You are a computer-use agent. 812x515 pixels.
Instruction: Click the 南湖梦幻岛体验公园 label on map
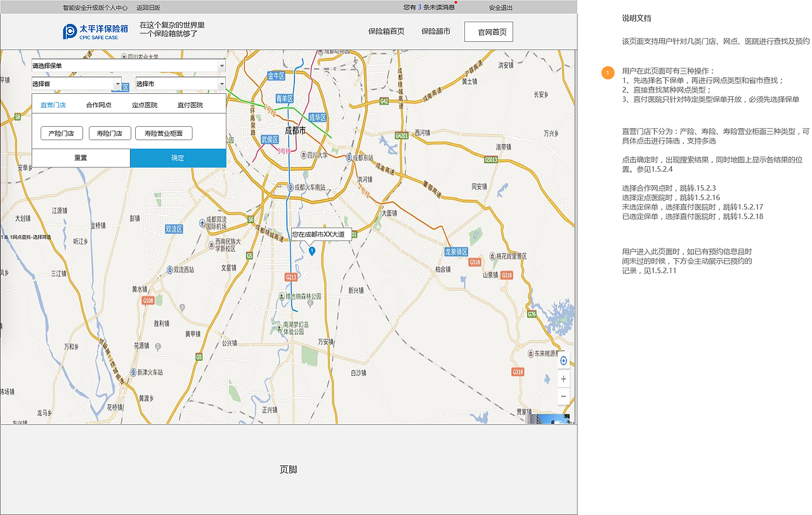click(x=296, y=328)
